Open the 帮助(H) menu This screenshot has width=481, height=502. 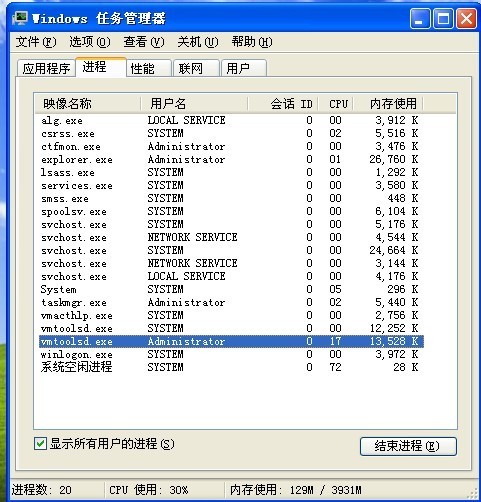(252, 42)
